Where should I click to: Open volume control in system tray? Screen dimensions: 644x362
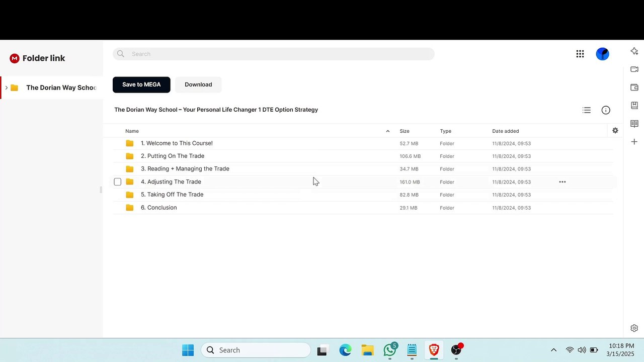coord(582,350)
